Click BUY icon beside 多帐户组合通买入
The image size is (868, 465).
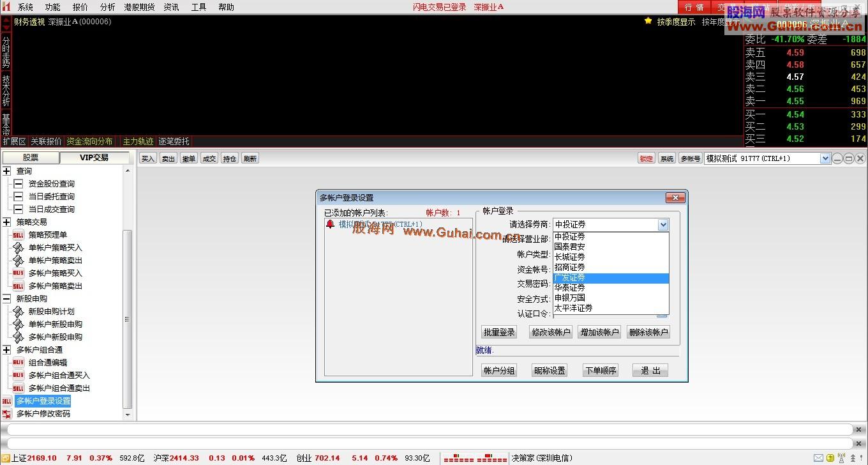pyautogui.click(x=18, y=376)
